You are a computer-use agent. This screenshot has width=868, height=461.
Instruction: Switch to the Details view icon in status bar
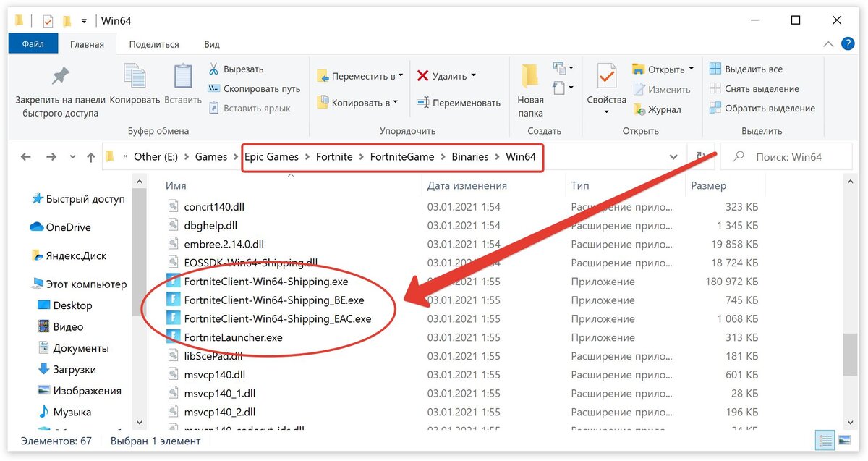825,440
